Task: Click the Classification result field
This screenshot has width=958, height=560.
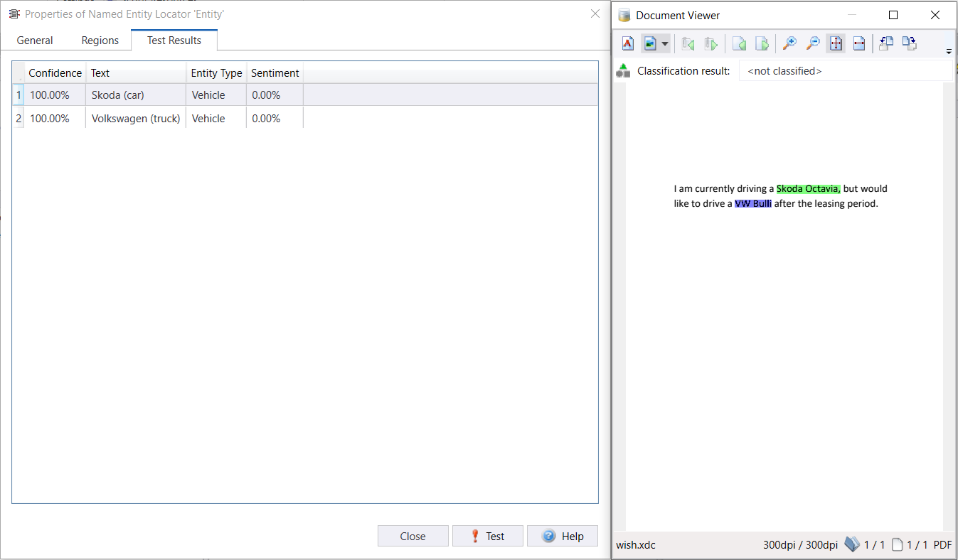Action: point(845,71)
